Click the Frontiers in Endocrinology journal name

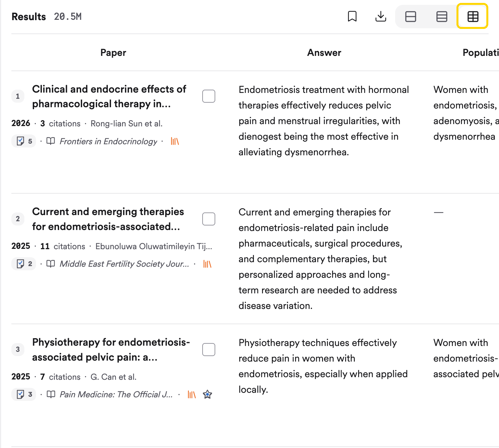pos(108,141)
